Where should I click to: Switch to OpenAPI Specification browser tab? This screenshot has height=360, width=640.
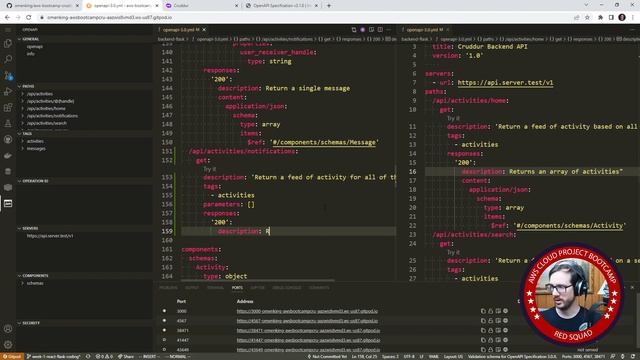coord(282,6)
